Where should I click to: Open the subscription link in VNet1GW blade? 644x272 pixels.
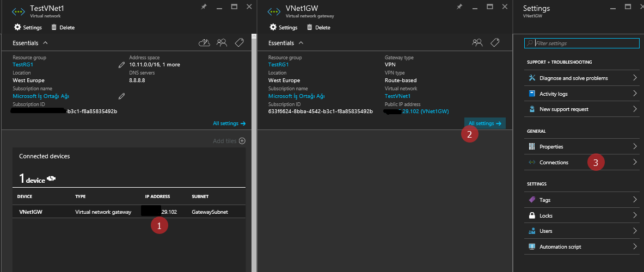click(297, 96)
